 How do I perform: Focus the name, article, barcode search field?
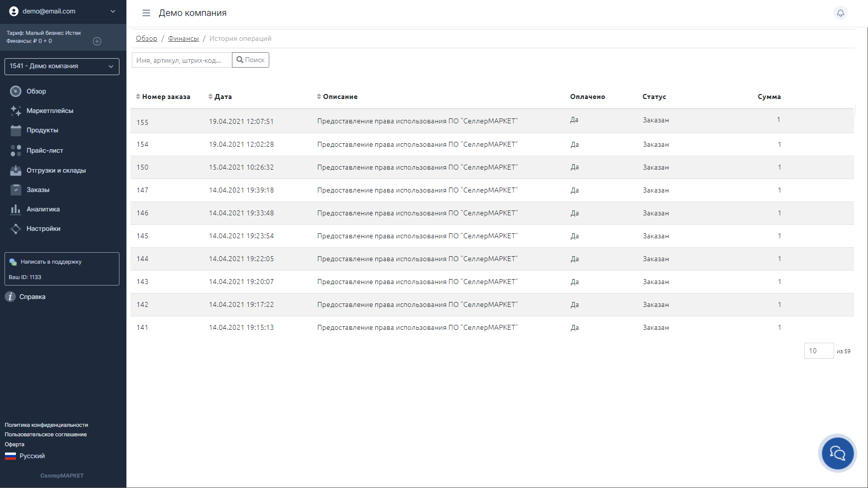[182, 60]
